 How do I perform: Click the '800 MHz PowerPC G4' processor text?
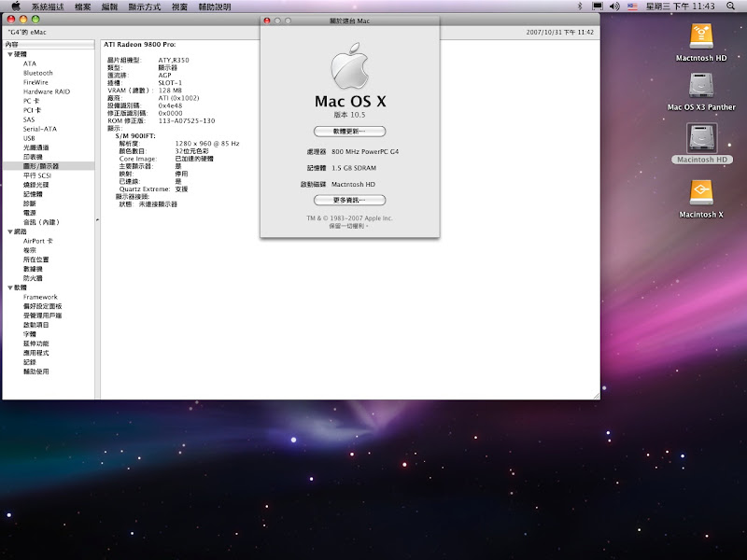coord(365,151)
